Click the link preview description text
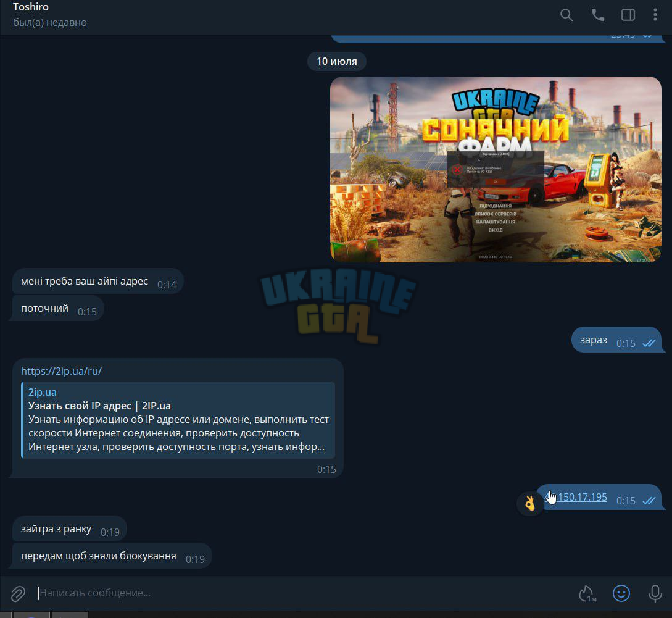Viewport: 672px width, 618px height. pyautogui.click(x=178, y=433)
